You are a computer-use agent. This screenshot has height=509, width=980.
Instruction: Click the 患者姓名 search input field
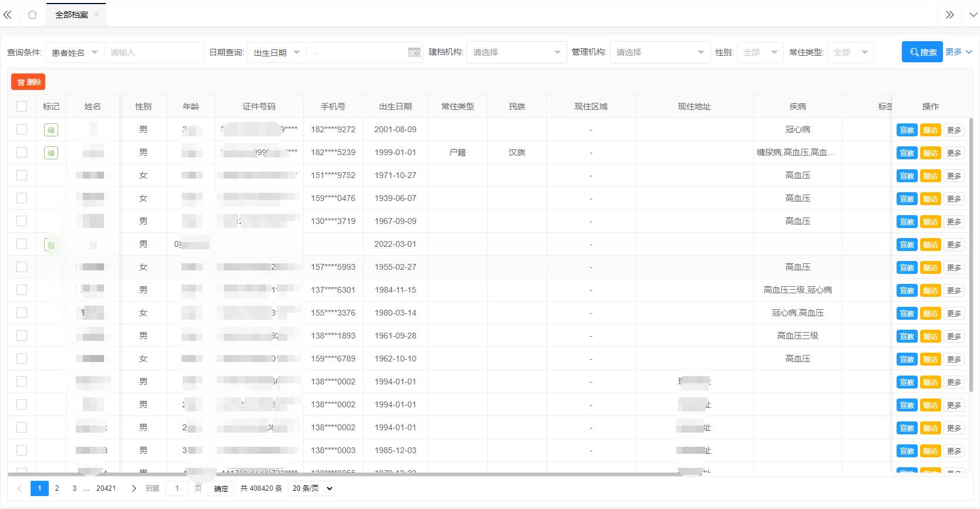[154, 52]
